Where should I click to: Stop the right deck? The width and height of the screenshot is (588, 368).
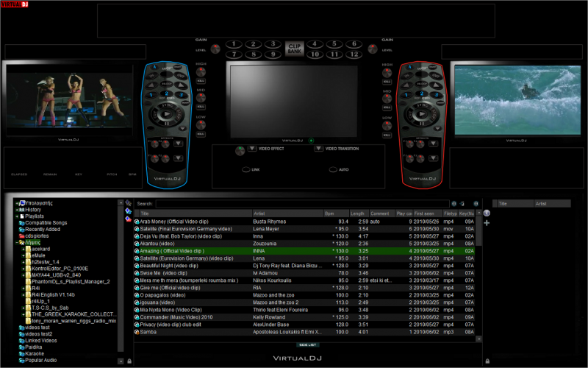434,113
